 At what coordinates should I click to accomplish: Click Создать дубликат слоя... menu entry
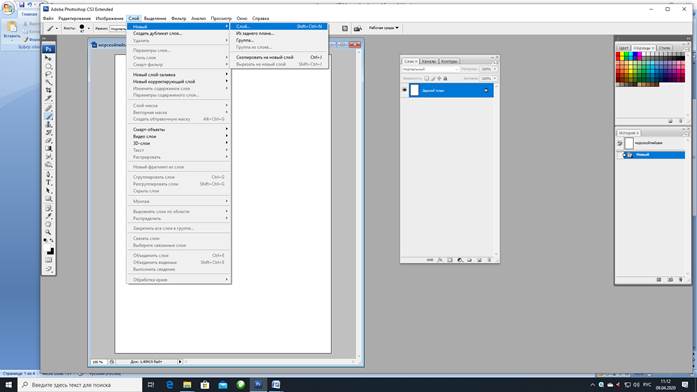(179, 33)
